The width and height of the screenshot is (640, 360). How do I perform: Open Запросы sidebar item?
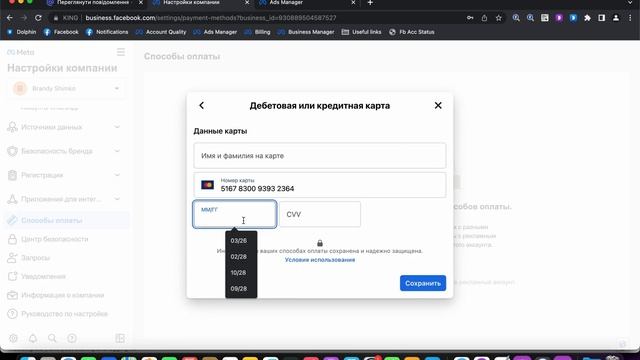[x=66, y=258]
